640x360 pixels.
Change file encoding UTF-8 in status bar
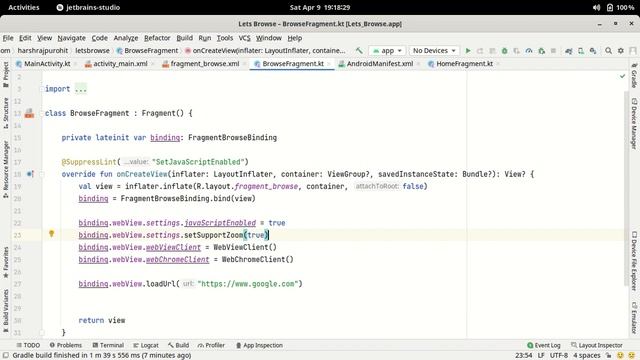559,355
